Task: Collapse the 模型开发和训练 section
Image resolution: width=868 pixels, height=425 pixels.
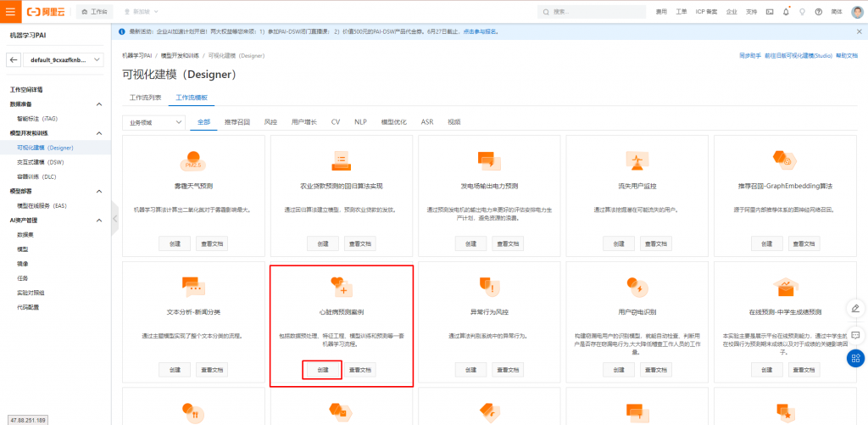Action: 99,133
